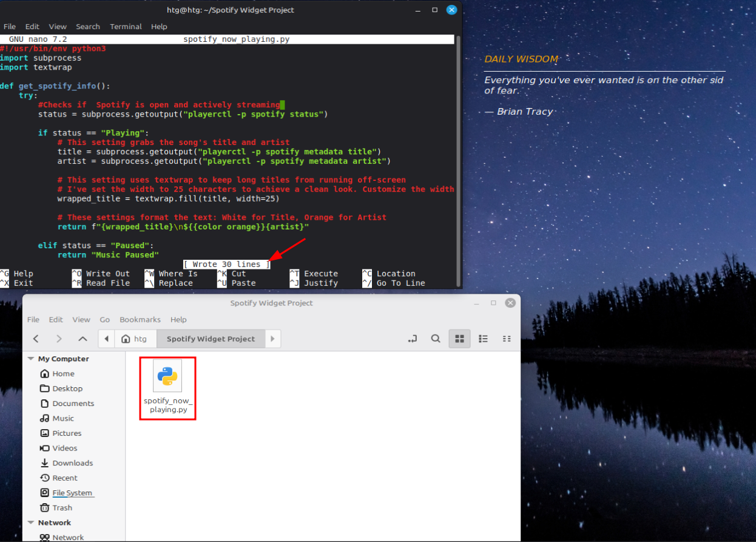
Task: Maximize the terminal window
Action: point(435,10)
